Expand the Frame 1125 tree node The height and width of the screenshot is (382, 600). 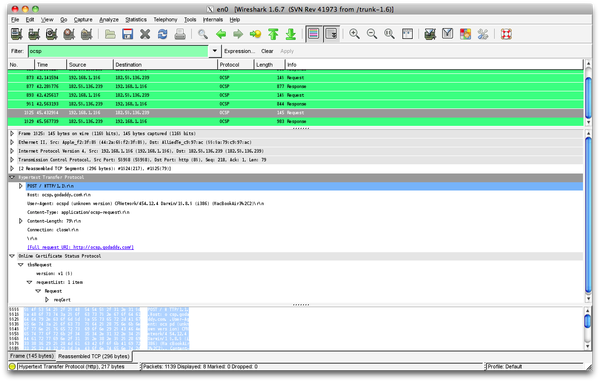12,134
